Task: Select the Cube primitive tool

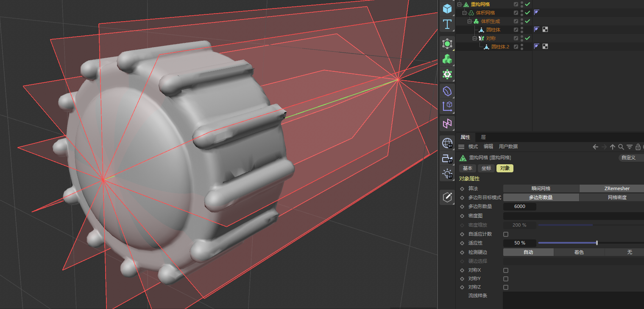Action: pyautogui.click(x=447, y=8)
